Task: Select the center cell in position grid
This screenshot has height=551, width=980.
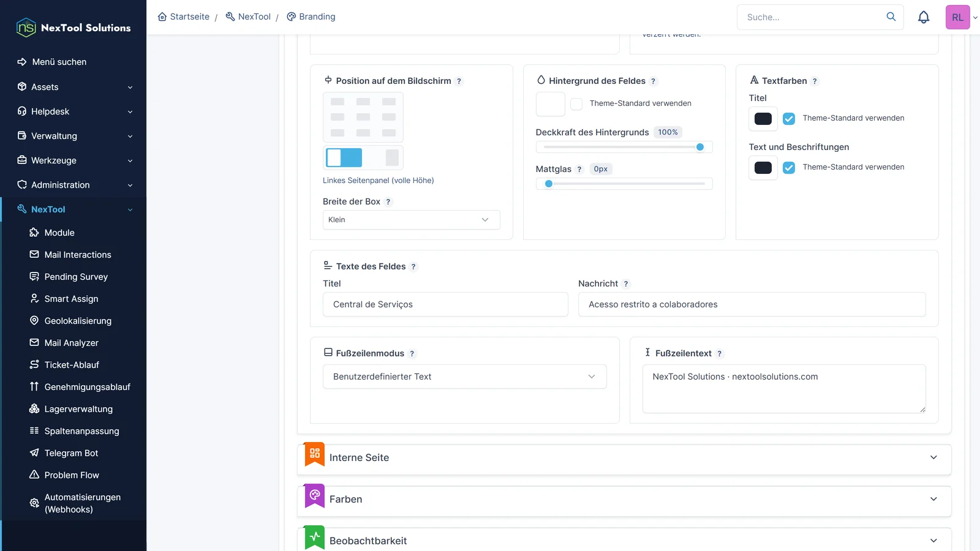Action: point(363,117)
